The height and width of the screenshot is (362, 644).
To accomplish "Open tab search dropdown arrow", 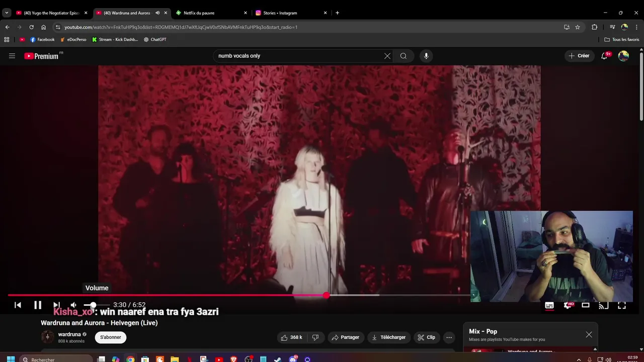I will tap(7, 13).
